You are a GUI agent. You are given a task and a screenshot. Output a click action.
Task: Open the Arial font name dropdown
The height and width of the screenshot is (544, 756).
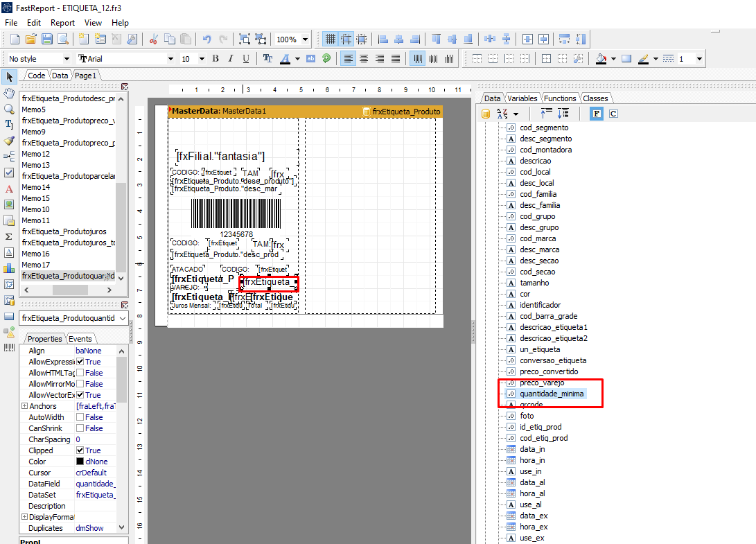click(x=170, y=59)
